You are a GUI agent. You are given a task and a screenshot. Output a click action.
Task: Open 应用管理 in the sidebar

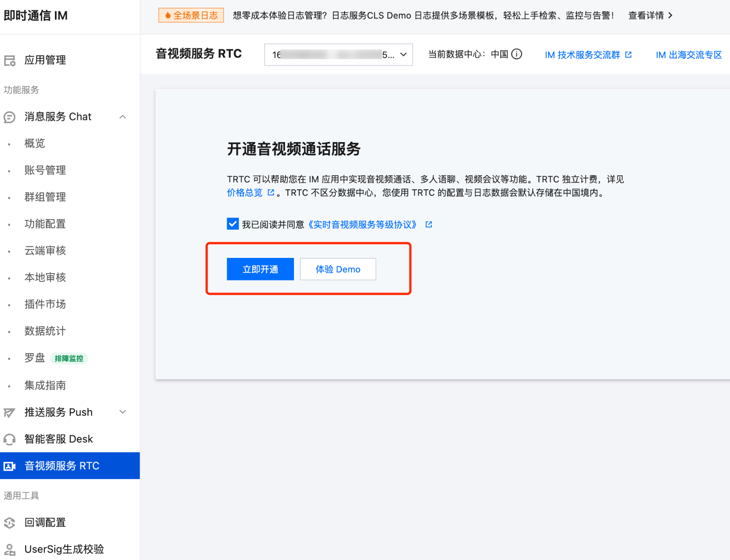click(45, 60)
